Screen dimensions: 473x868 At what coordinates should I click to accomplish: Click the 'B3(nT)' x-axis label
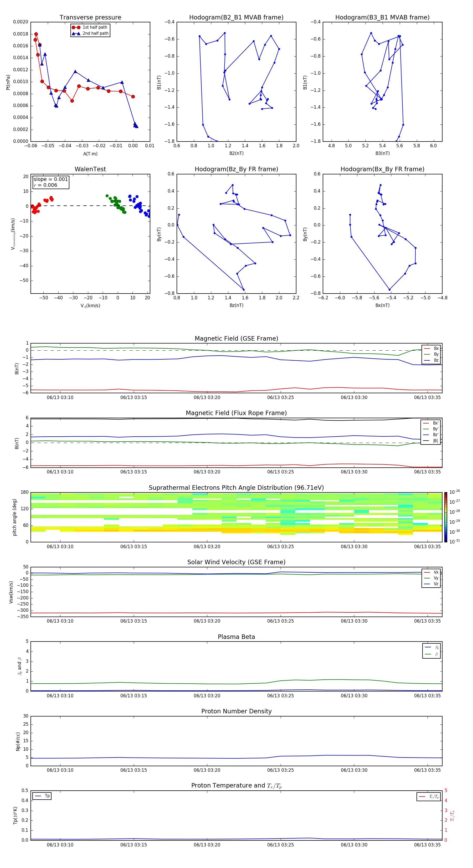(382, 153)
